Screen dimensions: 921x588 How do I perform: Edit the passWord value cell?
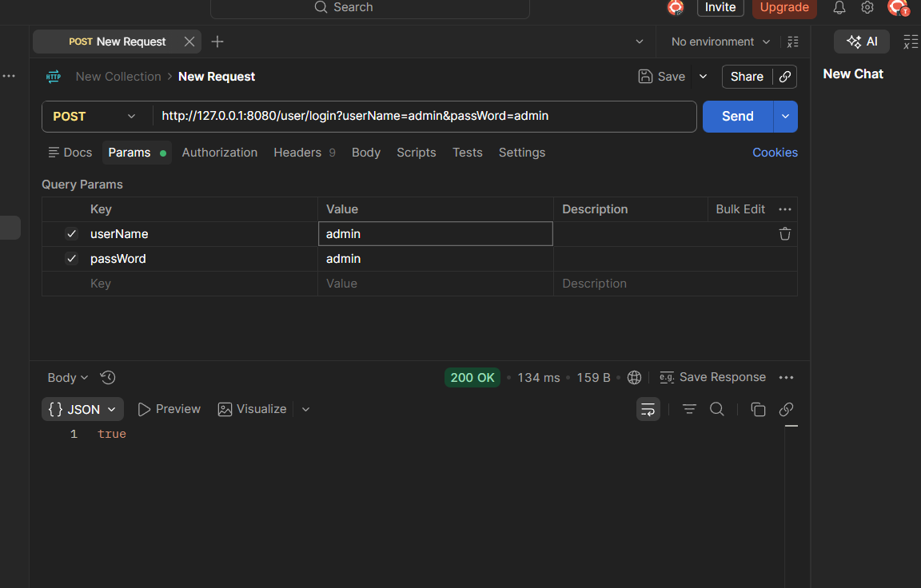(435, 259)
